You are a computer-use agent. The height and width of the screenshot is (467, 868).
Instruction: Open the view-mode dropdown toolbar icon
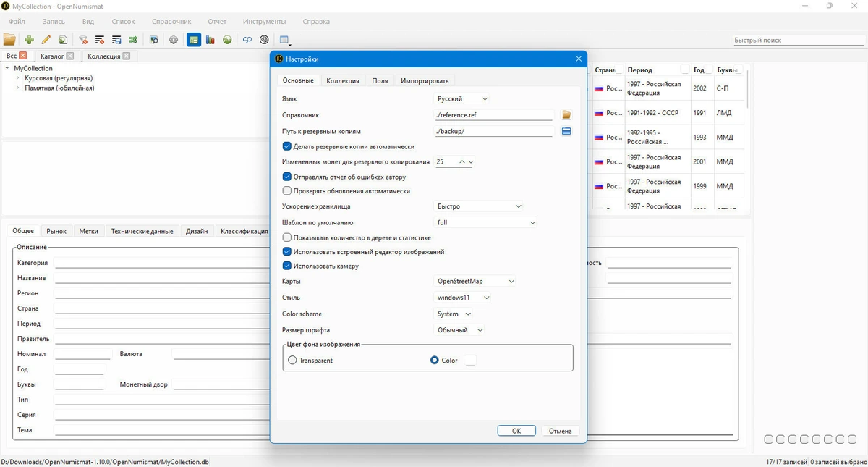(x=284, y=41)
